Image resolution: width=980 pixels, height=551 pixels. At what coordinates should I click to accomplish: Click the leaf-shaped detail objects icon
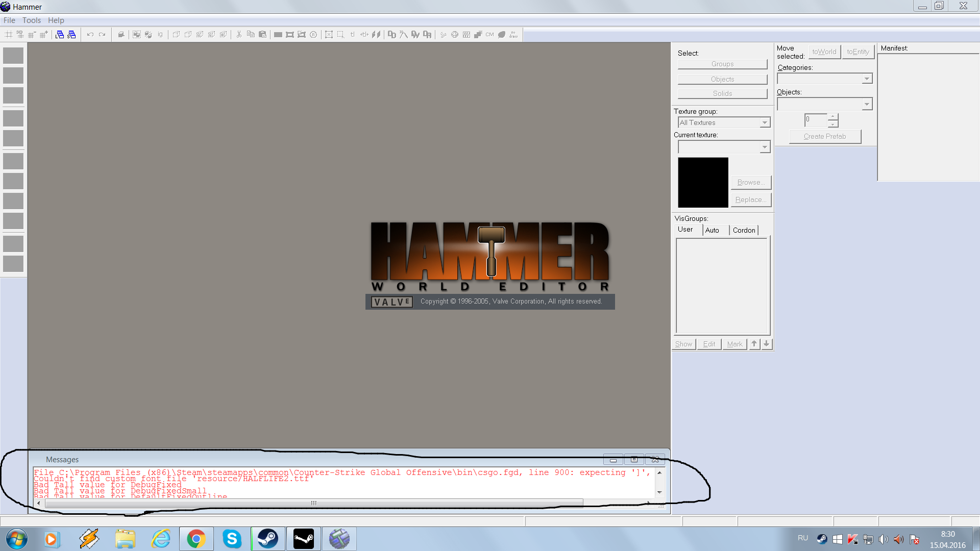tap(502, 35)
